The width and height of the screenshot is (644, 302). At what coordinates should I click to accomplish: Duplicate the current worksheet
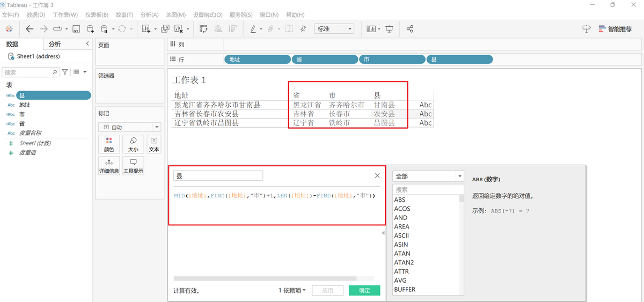[x=165, y=29]
